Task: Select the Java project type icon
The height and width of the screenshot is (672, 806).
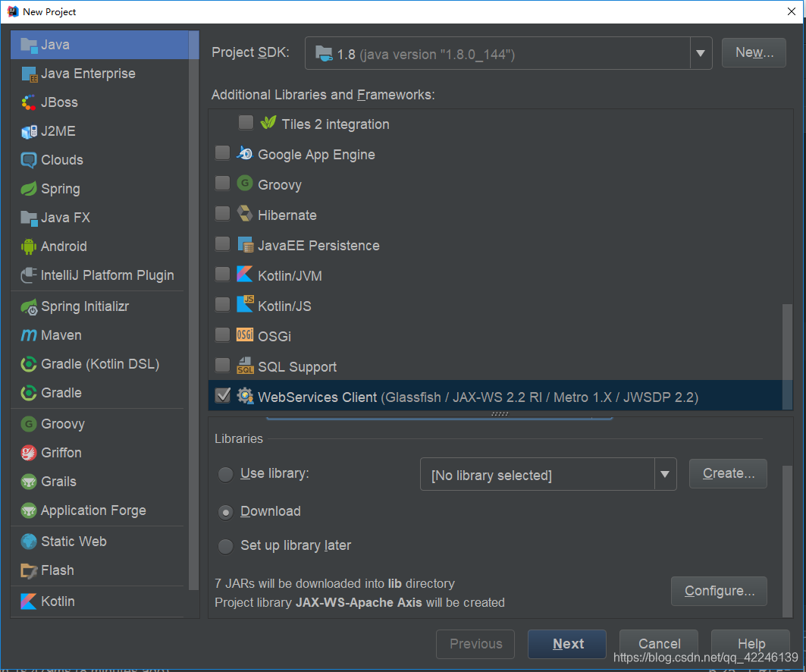Action: (x=29, y=45)
